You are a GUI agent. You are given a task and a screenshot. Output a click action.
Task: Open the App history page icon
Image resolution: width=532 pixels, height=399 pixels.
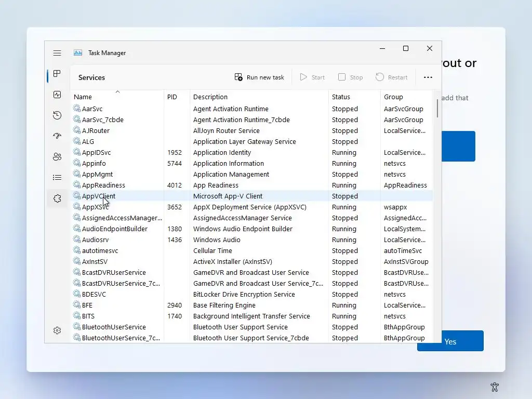pyautogui.click(x=57, y=115)
